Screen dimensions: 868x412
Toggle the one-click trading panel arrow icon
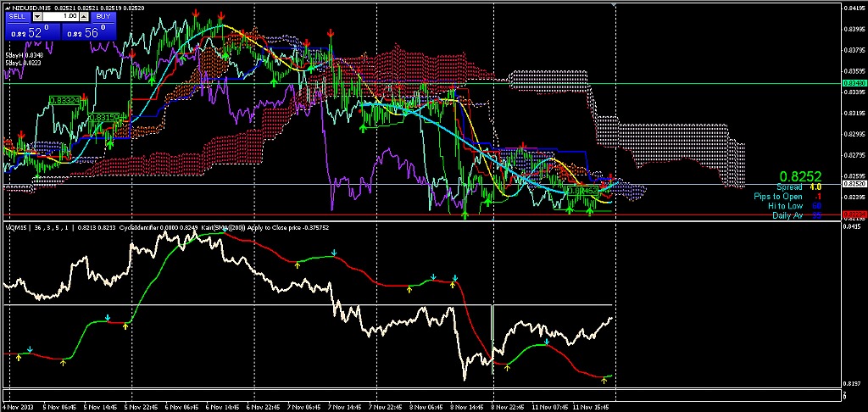(6, 8)
